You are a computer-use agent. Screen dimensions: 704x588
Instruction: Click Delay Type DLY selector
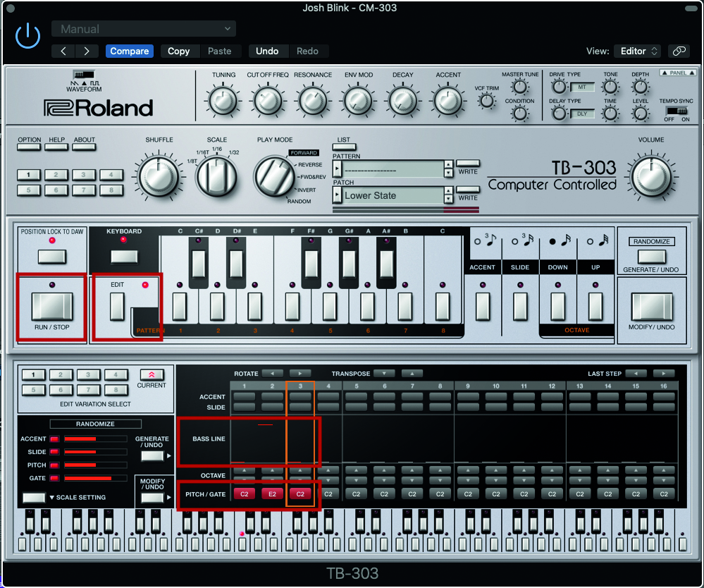point(582,114)
